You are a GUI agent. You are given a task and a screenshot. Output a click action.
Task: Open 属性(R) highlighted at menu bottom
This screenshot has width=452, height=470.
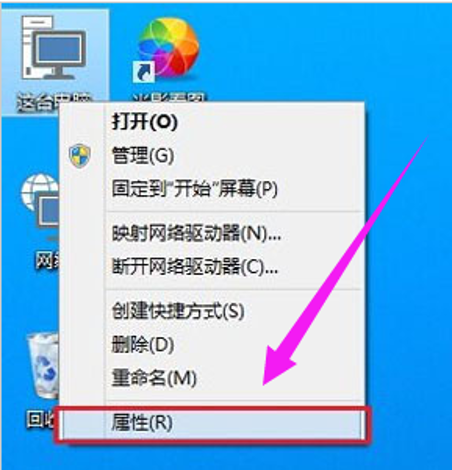tap(212, 423)
